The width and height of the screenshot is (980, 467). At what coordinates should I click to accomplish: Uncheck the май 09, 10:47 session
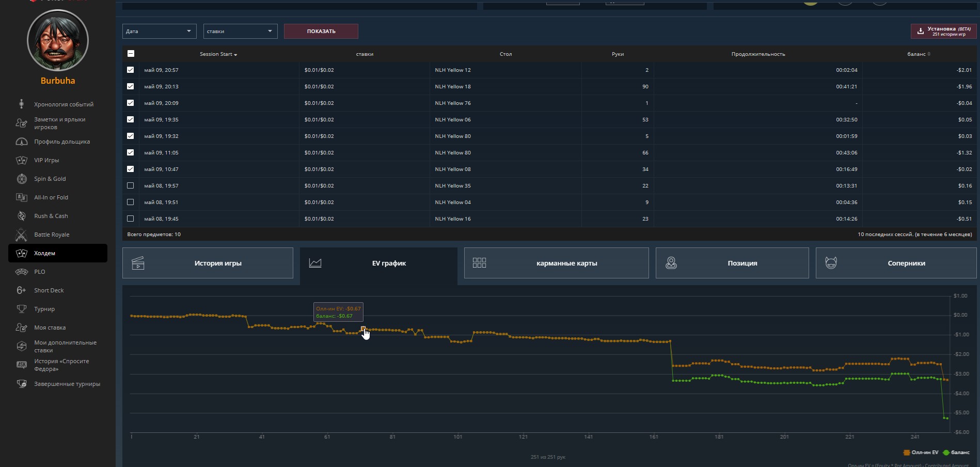coord(130,169)
